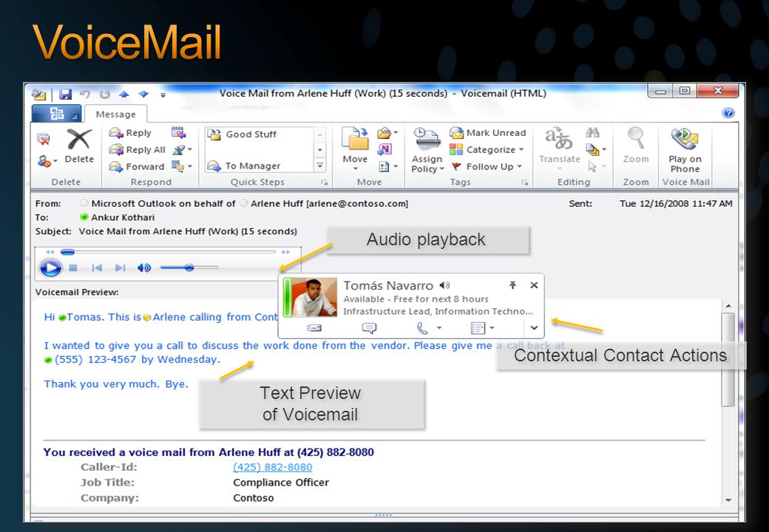Call Tomás Navarro with the phone icon
Screen dimensions: 769x532
pyautogui.click(x=421, y=328)
